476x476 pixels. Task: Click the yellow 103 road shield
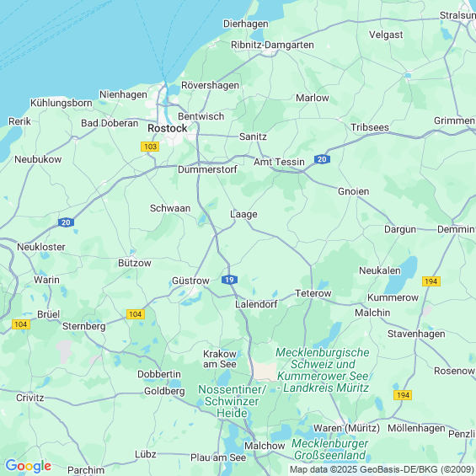click(150, 147)
